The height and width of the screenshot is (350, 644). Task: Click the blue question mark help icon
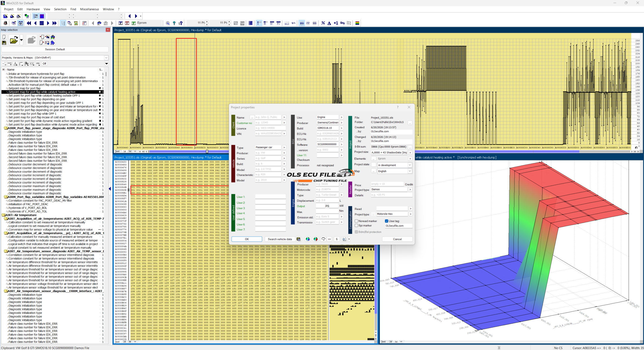tap(174, 23)
